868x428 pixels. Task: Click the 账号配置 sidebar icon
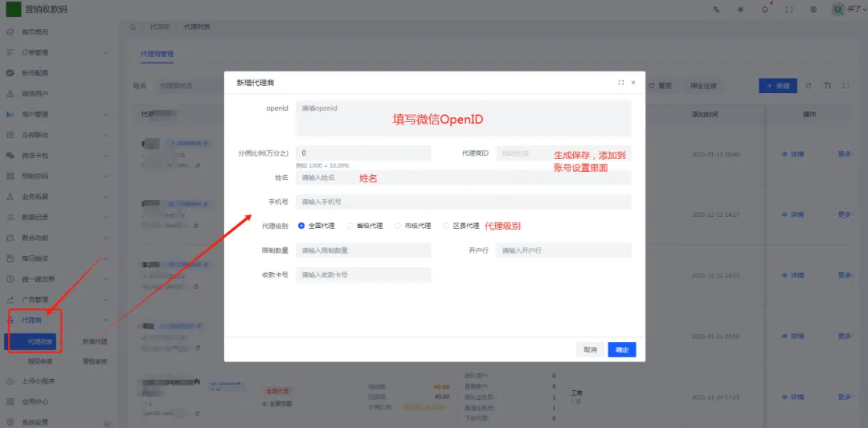[x=10, y=73]
